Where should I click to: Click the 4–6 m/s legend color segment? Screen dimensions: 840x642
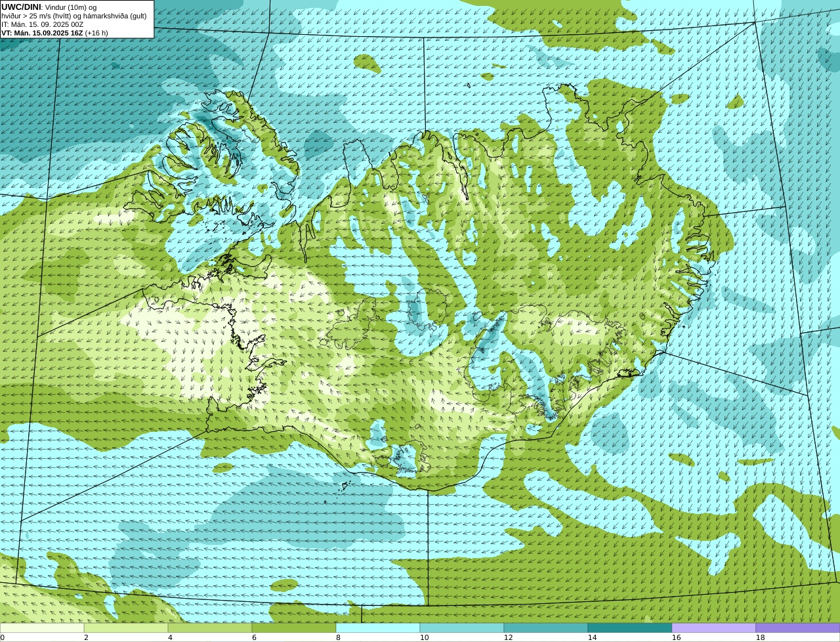click(x=210, y=628)
